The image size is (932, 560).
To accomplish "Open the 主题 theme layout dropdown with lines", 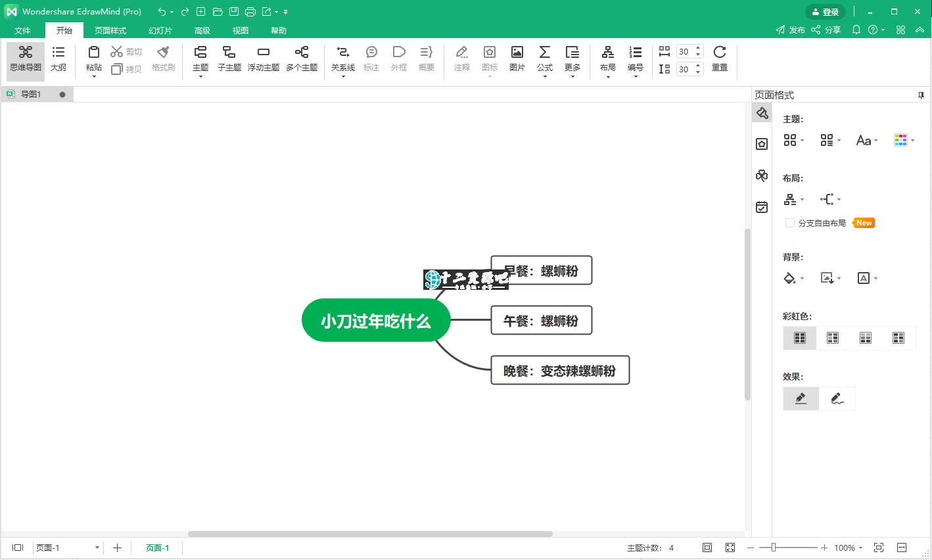I will tap(830, 140).
